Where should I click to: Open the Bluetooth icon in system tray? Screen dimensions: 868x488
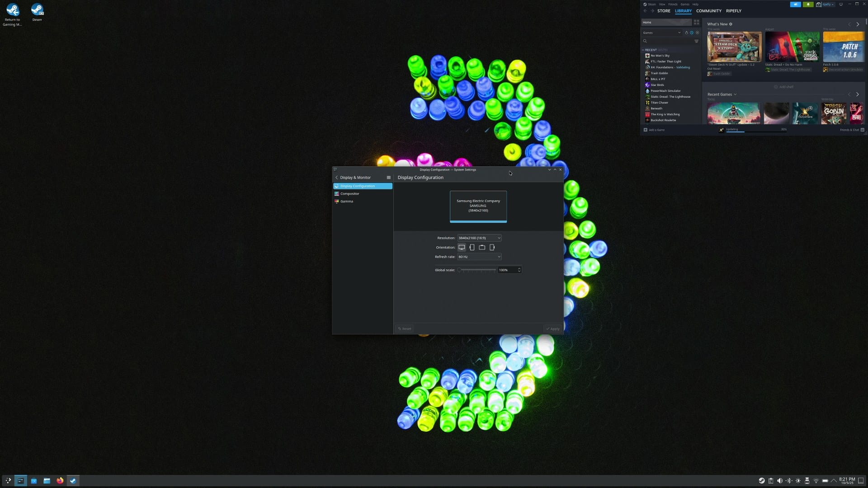pyautogui.click(x=789, y=481)
